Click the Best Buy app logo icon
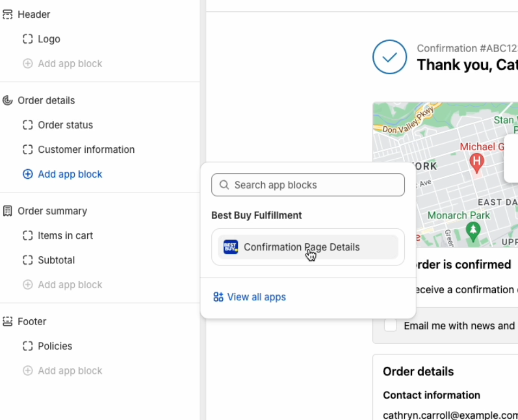Screen dimensions: 518x420 [x=231, y=247]
